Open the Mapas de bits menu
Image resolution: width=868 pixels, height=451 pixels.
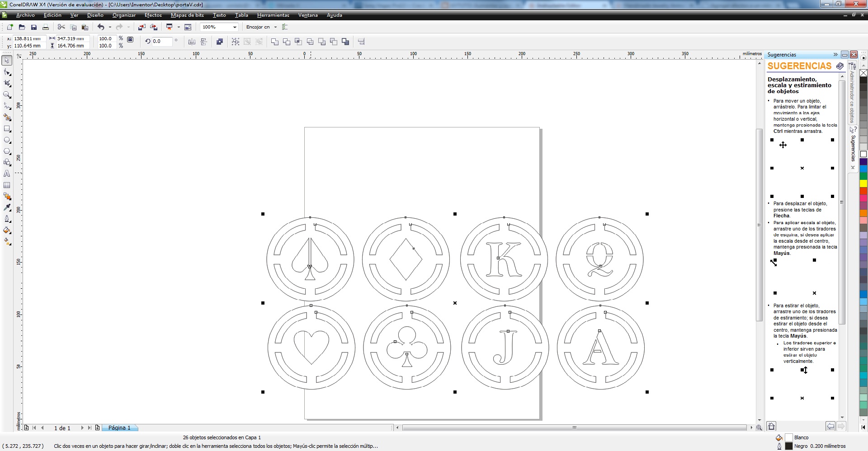187,15
